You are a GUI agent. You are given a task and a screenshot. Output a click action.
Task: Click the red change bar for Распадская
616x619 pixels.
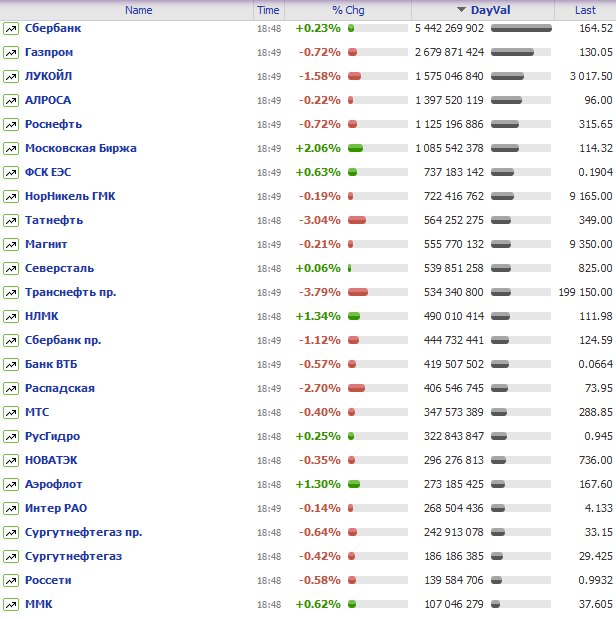point(356,388)
